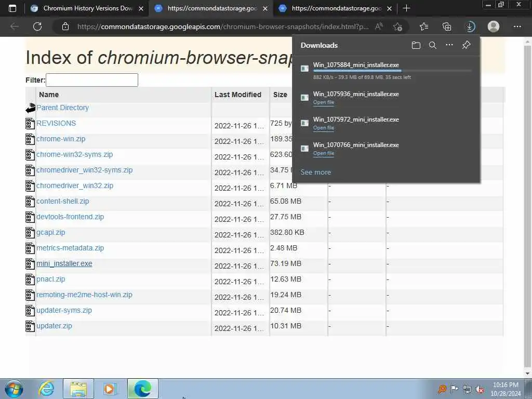Click the volume muted tray icon
Viewport: 532px width, 399px height.
tap(480, 389)
